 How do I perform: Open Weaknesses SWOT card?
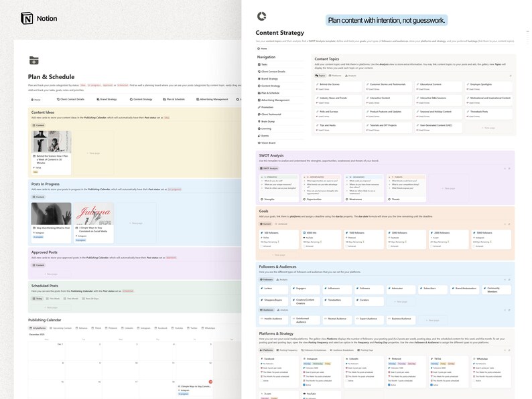(x=364, y=188)
